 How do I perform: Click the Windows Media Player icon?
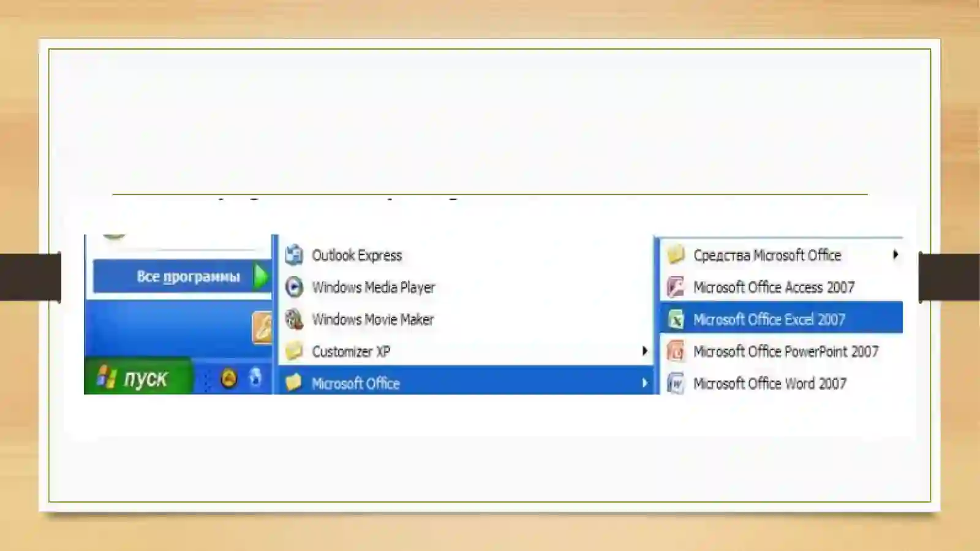[x=294, y=287]
